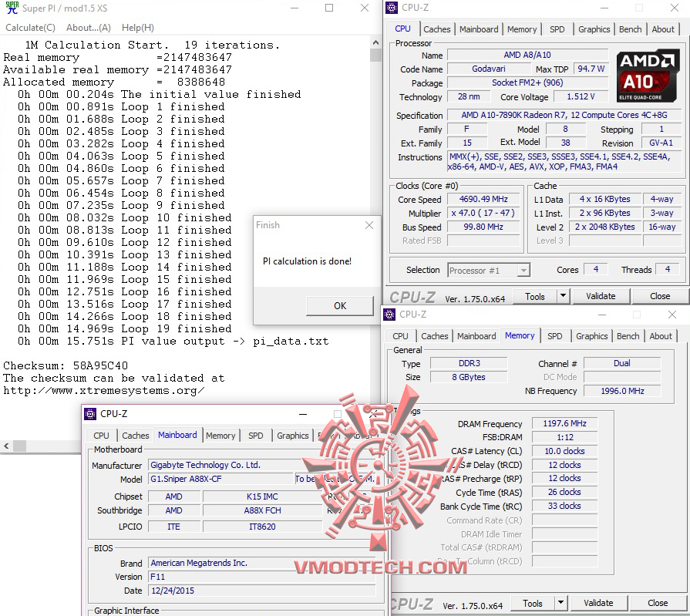Select CPU tab in top CPU-Z window
The height and width of the screenshot is (616, 690).
[402, 29]
